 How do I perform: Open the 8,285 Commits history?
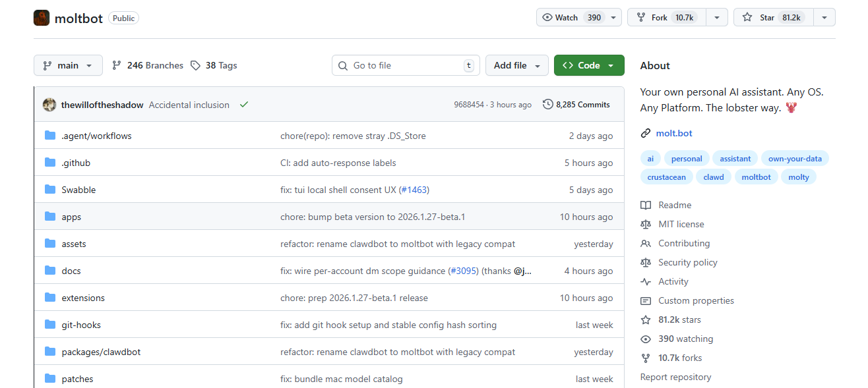(576, 105)
